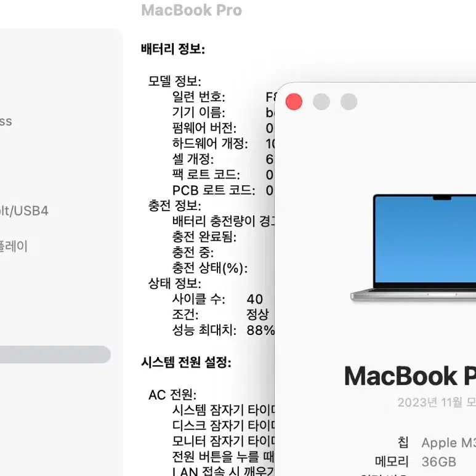Click the PCB 로트 코드 label
476x476 pixels.
tap(214, 190)
